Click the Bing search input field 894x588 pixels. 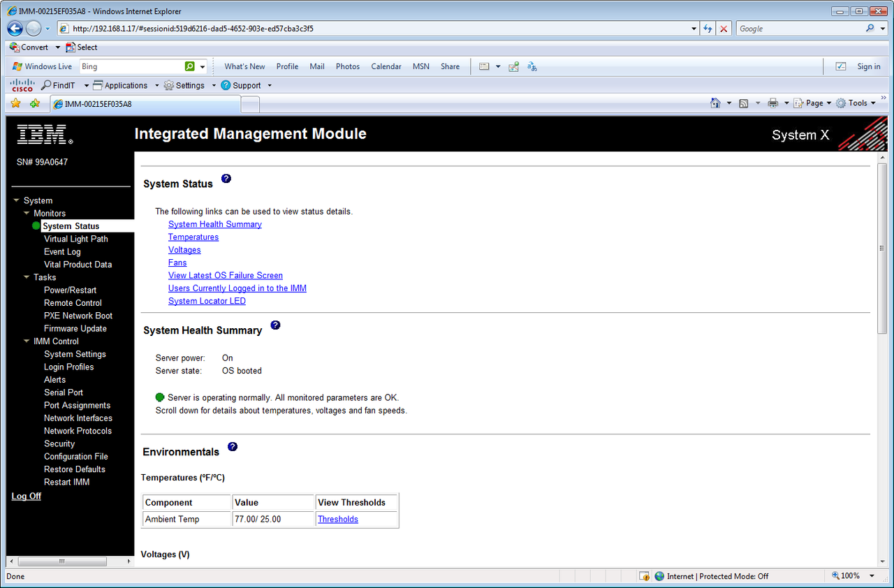pyautogui.click(x=131, y=66)
